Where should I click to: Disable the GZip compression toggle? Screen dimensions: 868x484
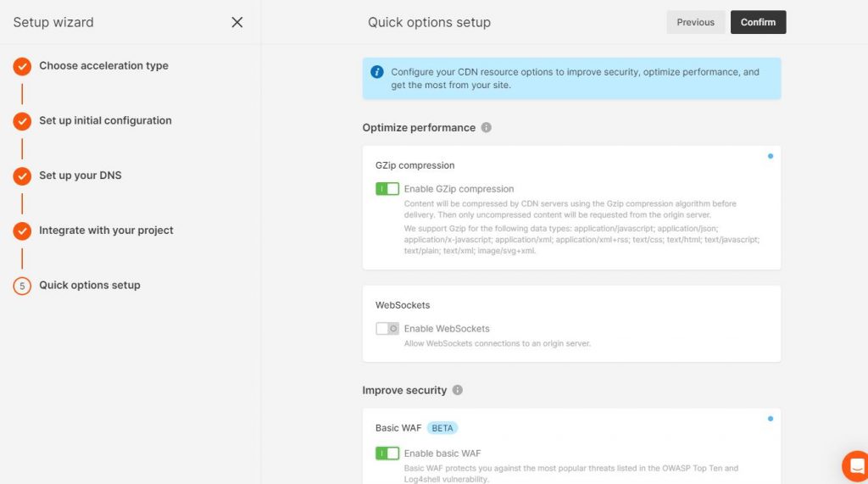(387, 189)
